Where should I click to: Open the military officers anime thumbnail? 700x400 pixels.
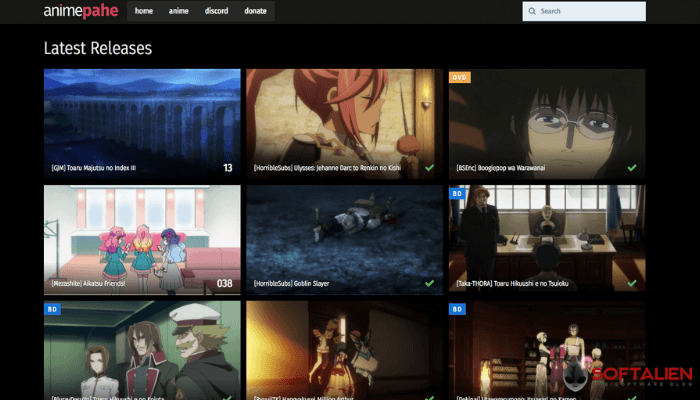coord(142,350)
